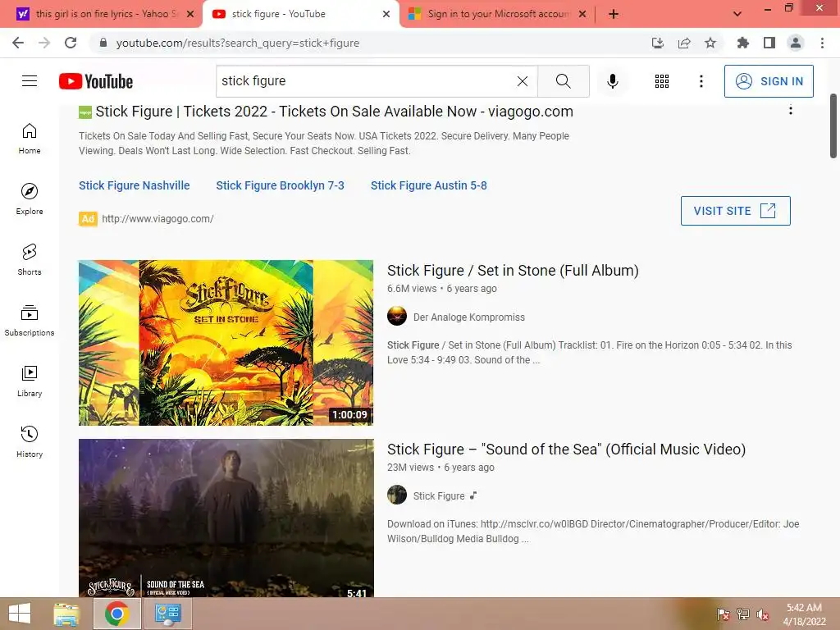Go back with the browser back arrow
Image resolution: width=840 pixels, height=630 pixels.
coord(18,43)
